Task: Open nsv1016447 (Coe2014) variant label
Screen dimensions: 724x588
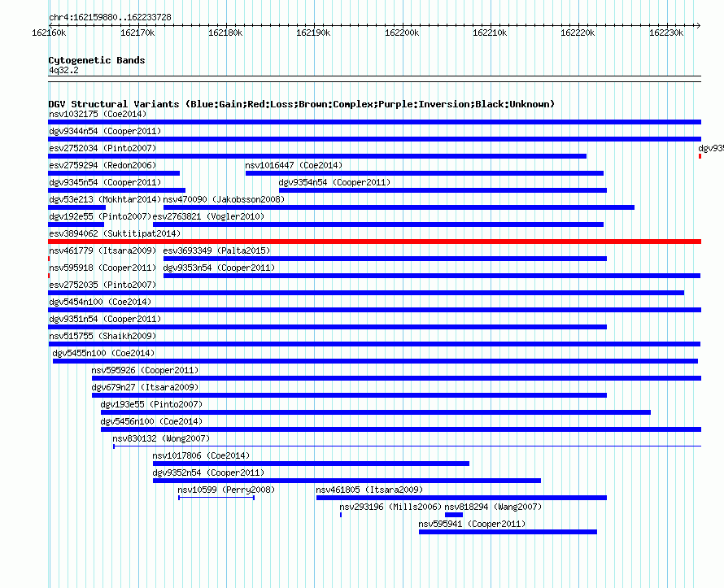Action: pyautogui.click(x=294, y=165)
